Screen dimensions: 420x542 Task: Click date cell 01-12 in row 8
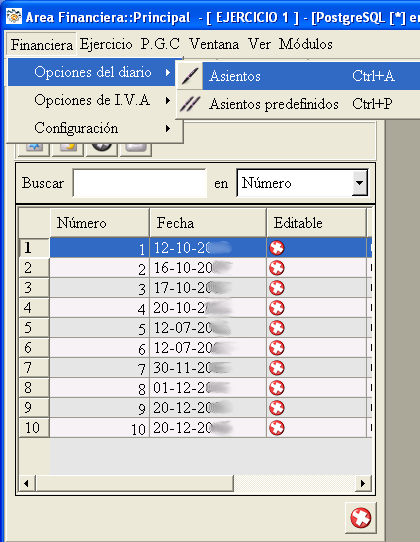(x=208, y=388)
